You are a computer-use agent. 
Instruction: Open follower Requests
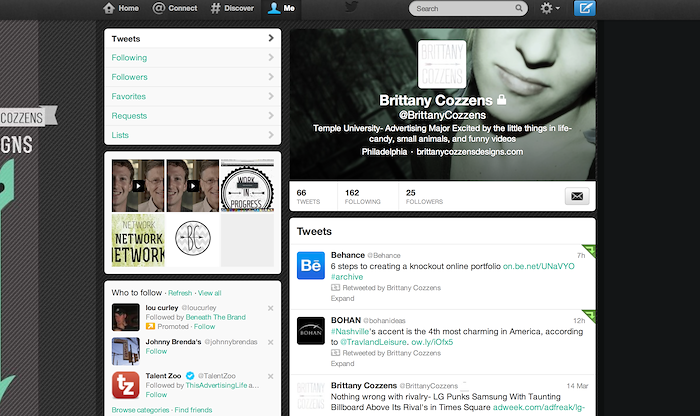(x=192, y=116)
